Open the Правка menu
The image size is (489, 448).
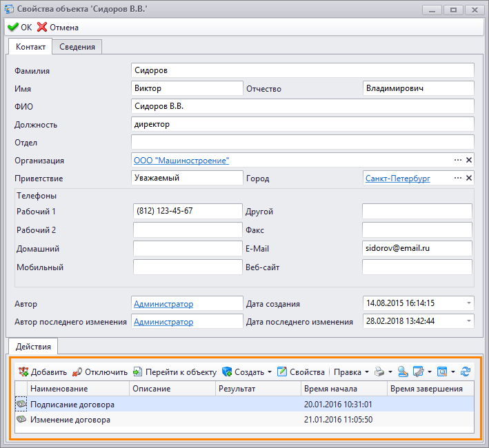point(351,372)
